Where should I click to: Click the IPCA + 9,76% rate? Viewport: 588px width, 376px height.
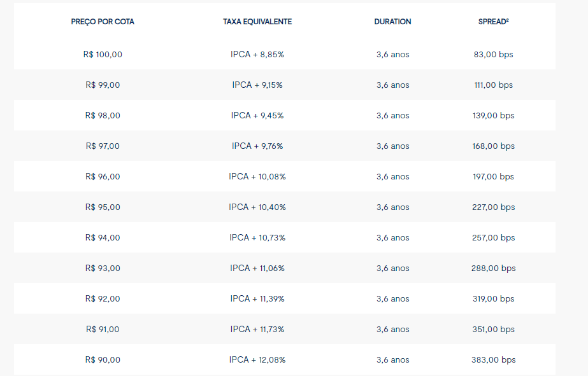point(257,146)
